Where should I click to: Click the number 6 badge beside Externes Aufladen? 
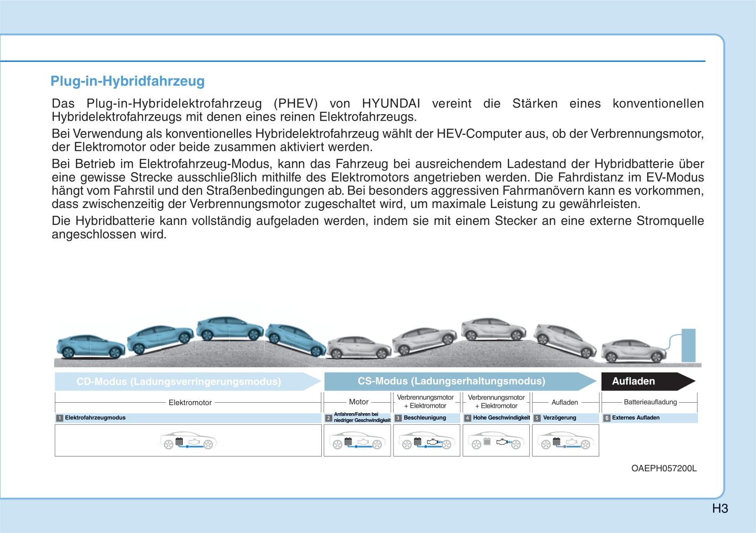click(607, 418)
